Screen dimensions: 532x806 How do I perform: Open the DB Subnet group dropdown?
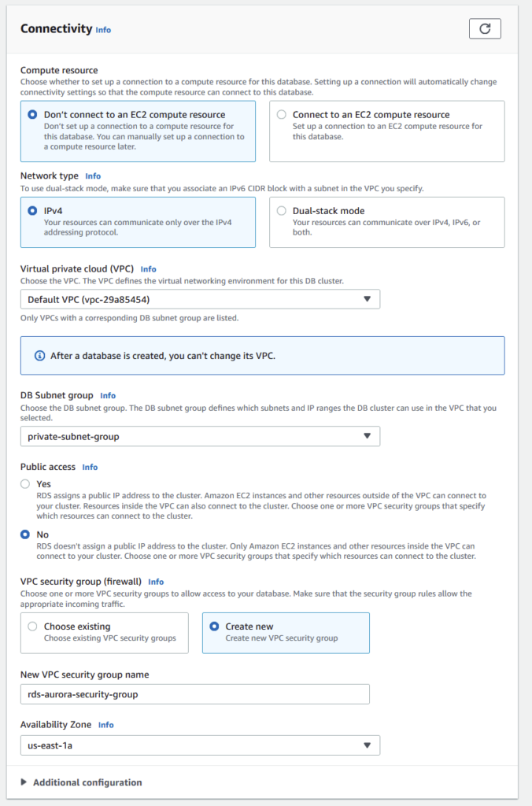pyautogui.click(x=200, y=436)
